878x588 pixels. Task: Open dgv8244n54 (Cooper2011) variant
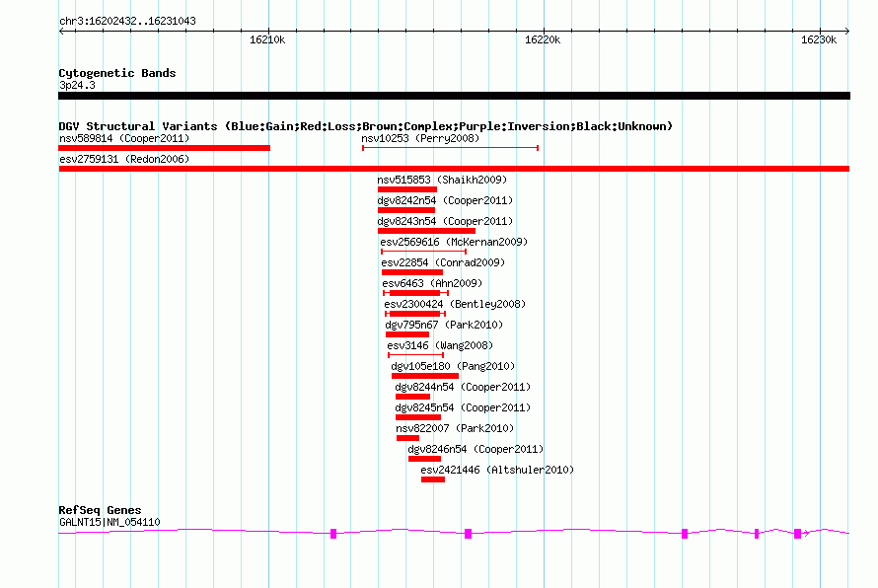(x=463, y=387)
